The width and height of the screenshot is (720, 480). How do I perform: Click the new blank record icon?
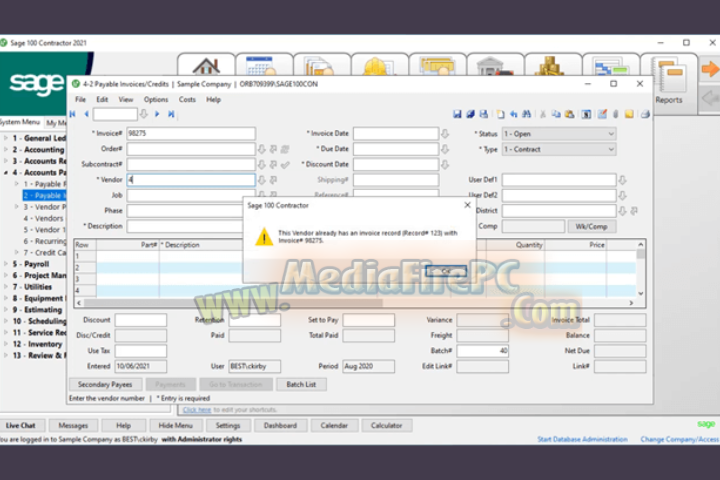point(501,114)
